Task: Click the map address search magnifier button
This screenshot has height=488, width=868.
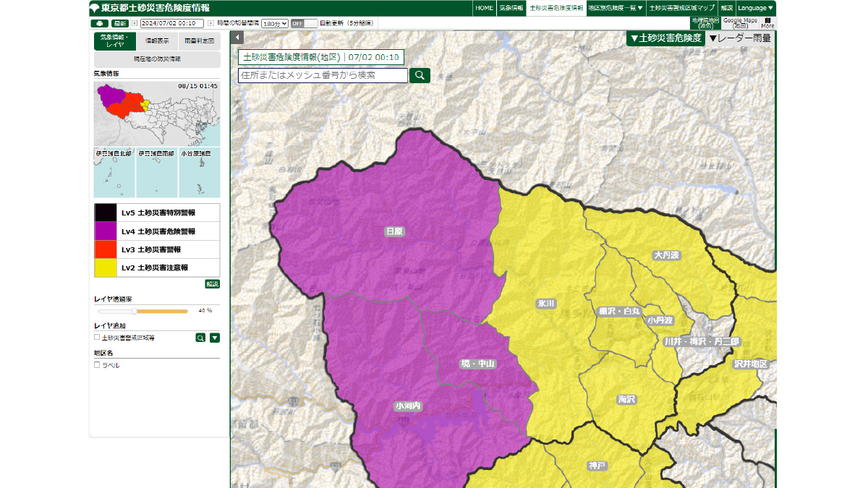Action: (x=420, y=75)
